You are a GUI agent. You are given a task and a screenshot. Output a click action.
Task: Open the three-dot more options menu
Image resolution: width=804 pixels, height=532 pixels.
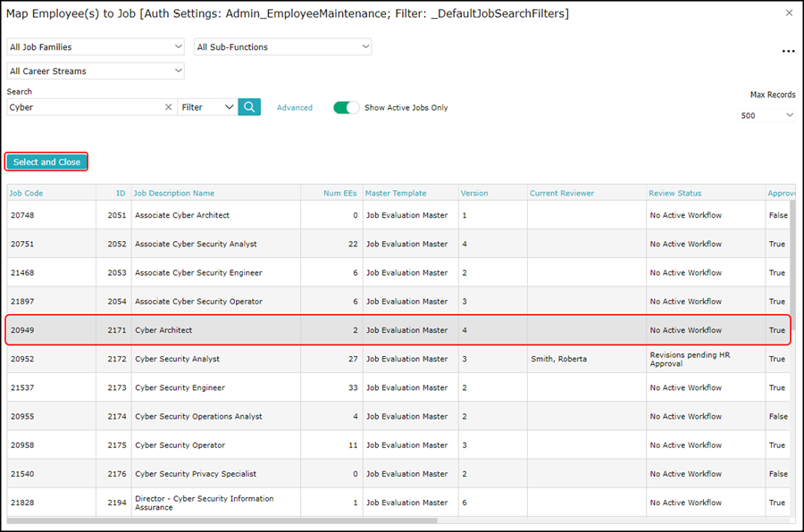pyautogui.click(x=788, y=51)
